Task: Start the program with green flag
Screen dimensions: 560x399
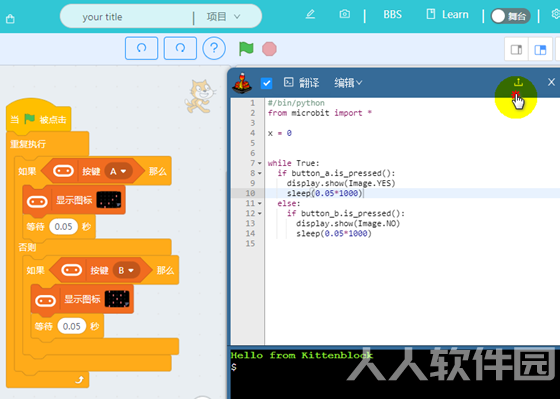Action: 246,49
